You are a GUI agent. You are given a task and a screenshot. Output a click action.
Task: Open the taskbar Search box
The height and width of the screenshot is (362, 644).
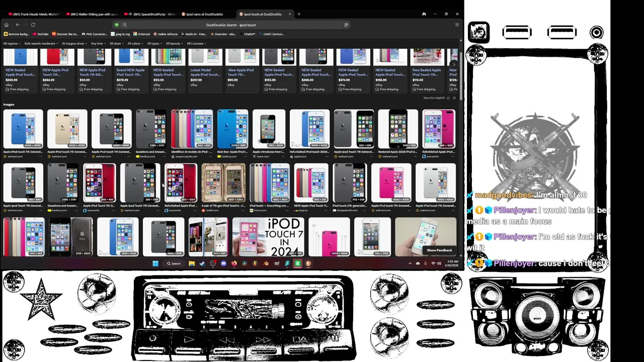[x=174, y=263]
